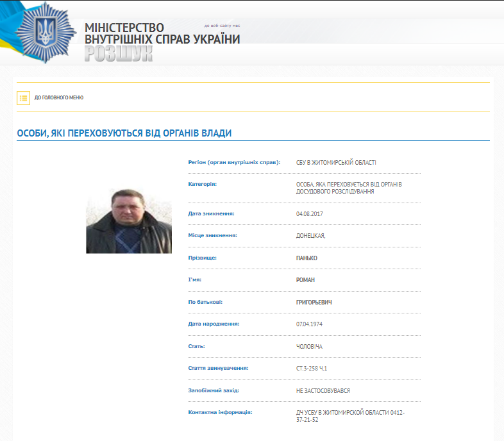Select category value 'ОСОБА, ЯКА ПЕРЕХОВУЄТЬСЯ ВІД ОРГАНІВ ДОСУДОВОГО РОЗСЛІДУВАННЯ'
This screenshot has height=441, width=504.
[349, 188]
